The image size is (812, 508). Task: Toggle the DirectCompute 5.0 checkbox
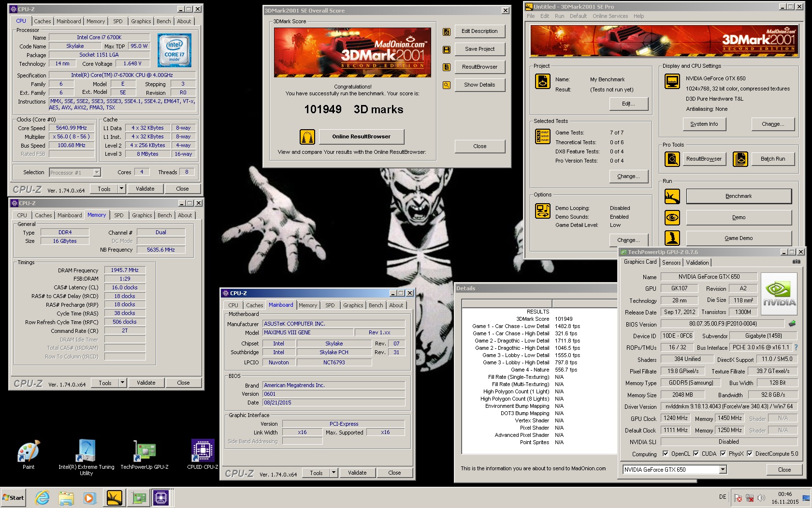point(750,454)
